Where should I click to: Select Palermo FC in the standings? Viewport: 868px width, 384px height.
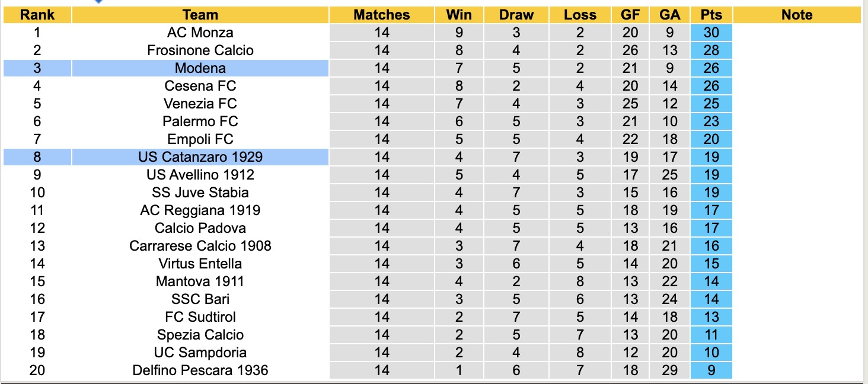[200, 121]
